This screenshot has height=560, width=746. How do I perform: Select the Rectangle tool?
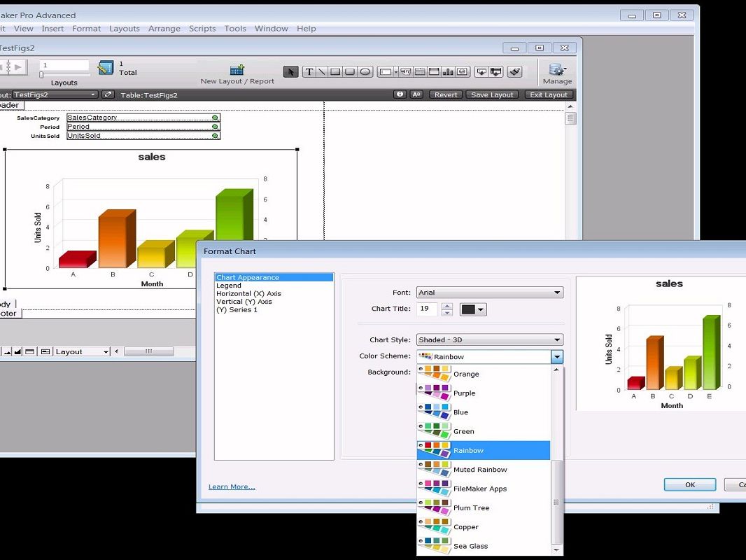click(336, 72)
